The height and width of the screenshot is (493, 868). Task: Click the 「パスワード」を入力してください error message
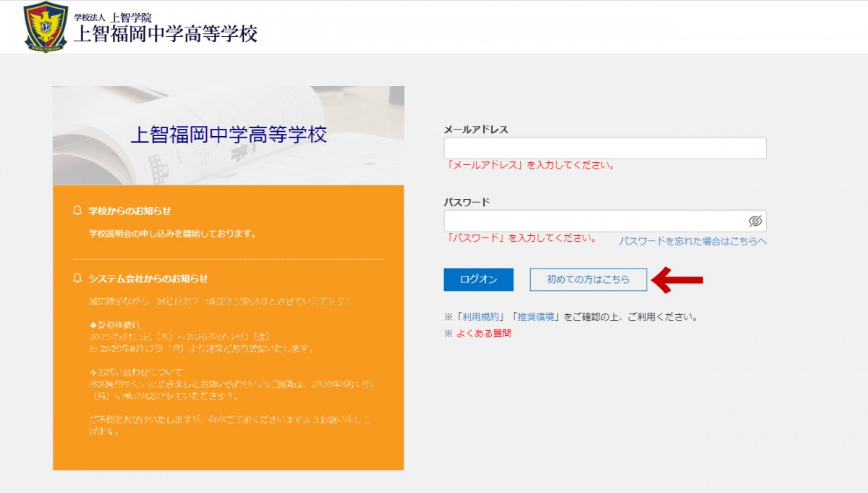pos(521,237)
